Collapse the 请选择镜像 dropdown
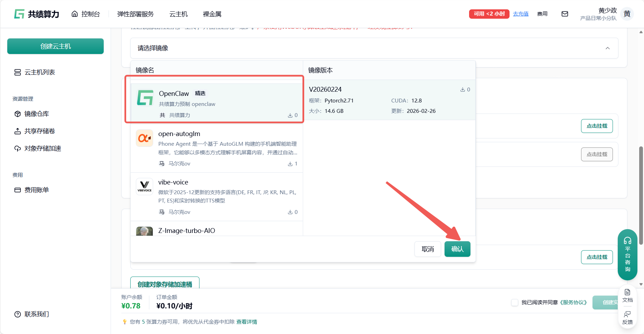The width and height of the screenshot is (644, 334). (607, 48)
